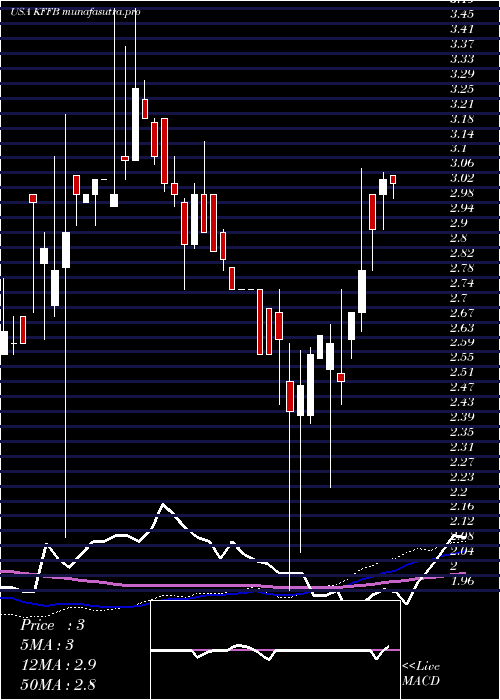This screenshot has height=700, width=500.
Task: Click the 2.35 price axis label
Action: click(x=462, y=432)
